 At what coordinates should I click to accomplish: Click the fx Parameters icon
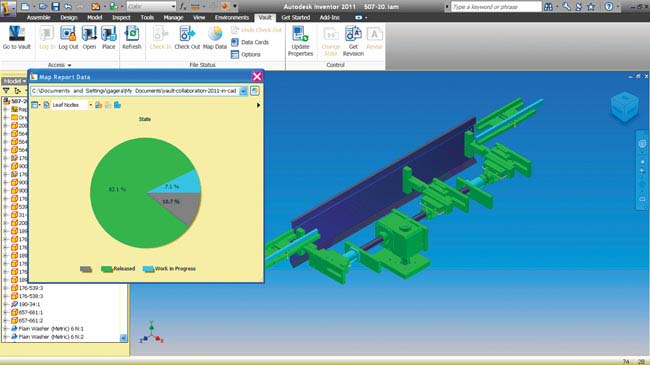tap(184, 7)
